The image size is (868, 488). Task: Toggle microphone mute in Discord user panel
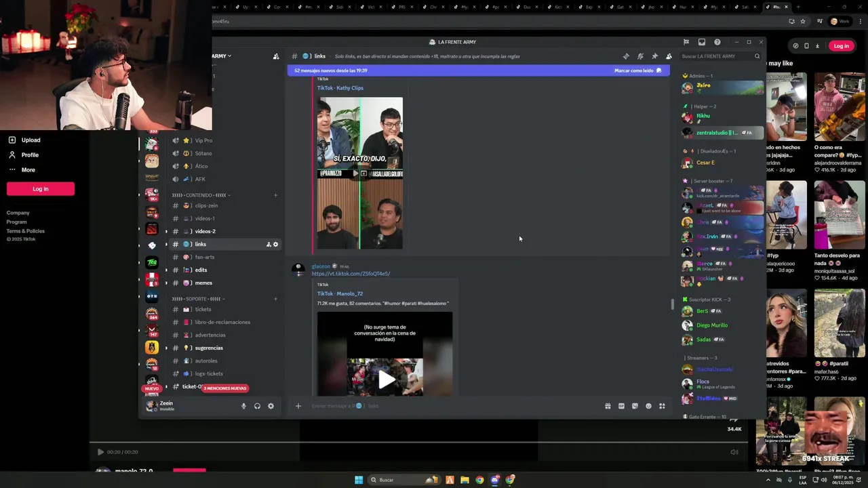pyautogui.click(x=243, y=406)
